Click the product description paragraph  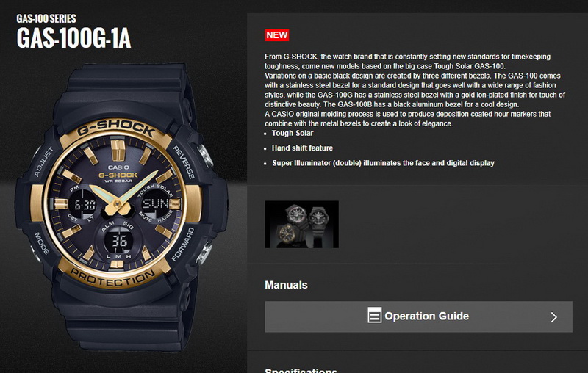[415, 90]
